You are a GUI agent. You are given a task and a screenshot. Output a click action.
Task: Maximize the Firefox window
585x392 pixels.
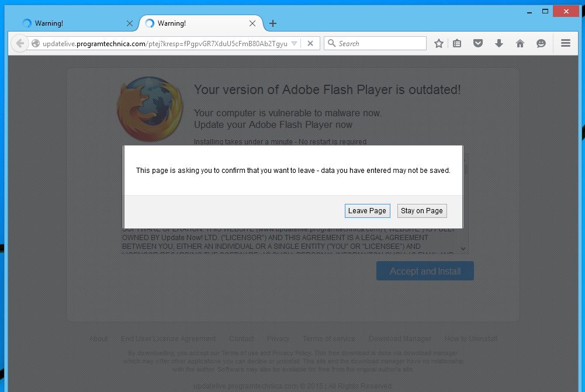coord(545,11)
